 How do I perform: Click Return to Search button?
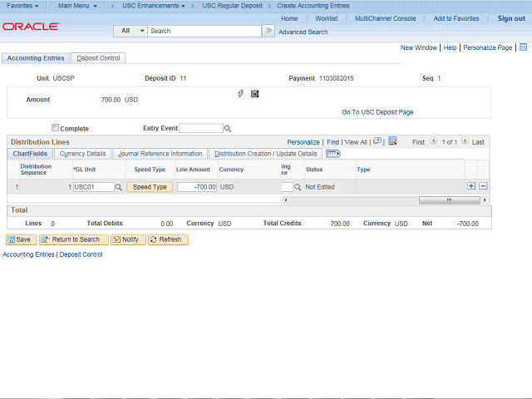point(74,239)
